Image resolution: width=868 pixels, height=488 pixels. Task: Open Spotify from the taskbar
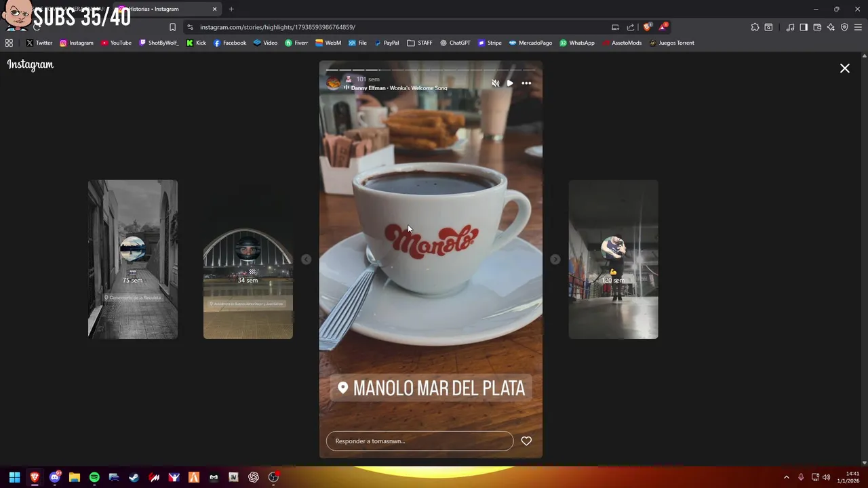pos(94,477)
